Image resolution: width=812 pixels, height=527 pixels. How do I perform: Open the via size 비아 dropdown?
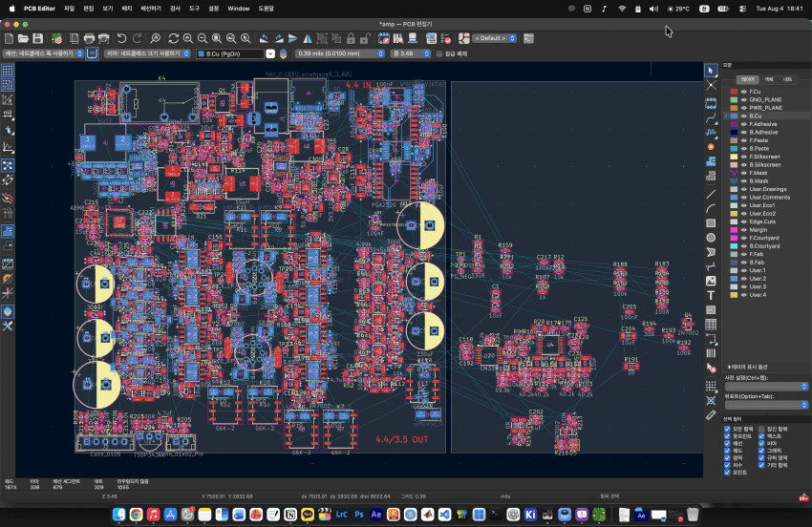147,53
